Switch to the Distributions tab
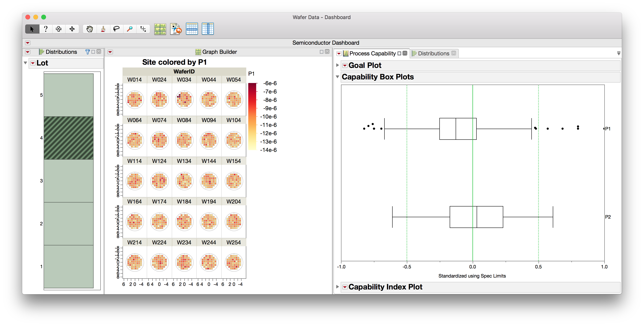644x326 pixels. point(433,53)
